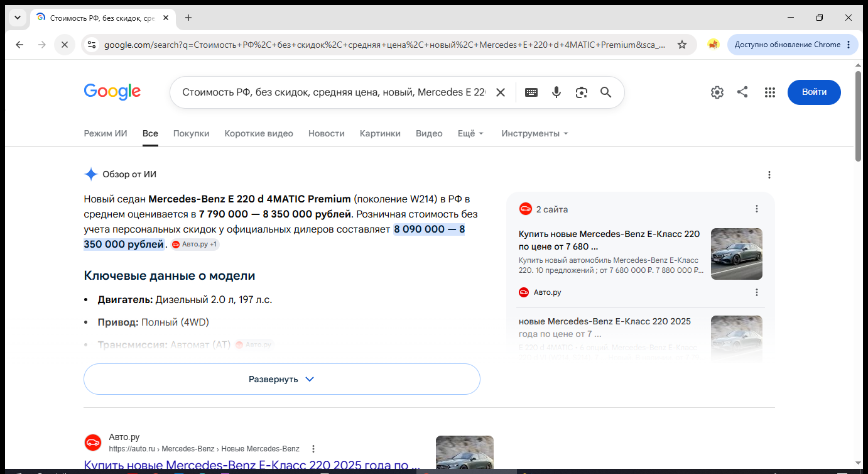The image size is (868, 474).
Task: Open the Авто.ру search result site name
Action: [x=124, y=437]
